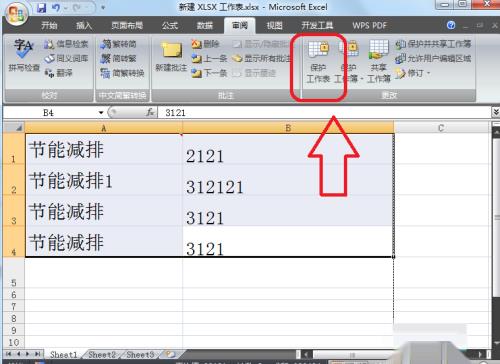Click the Undo arrow icon

click(x=56, y=7)
